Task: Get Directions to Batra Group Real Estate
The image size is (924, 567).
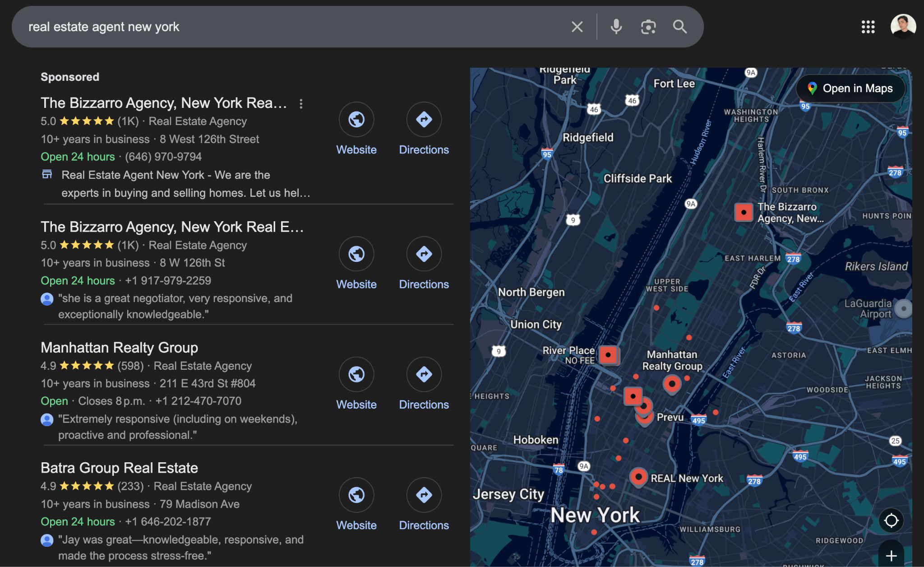Action: click(x=424, y=495)
